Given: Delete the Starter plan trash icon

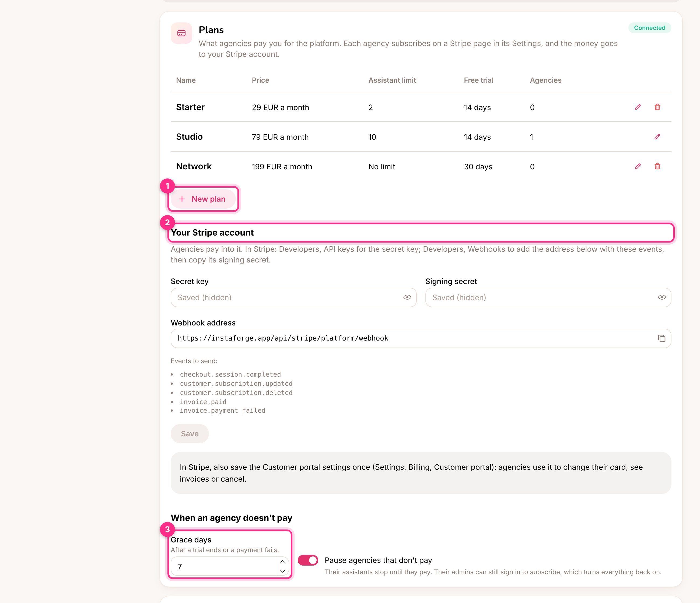Looking at the screenshot, I should point(657,107).
